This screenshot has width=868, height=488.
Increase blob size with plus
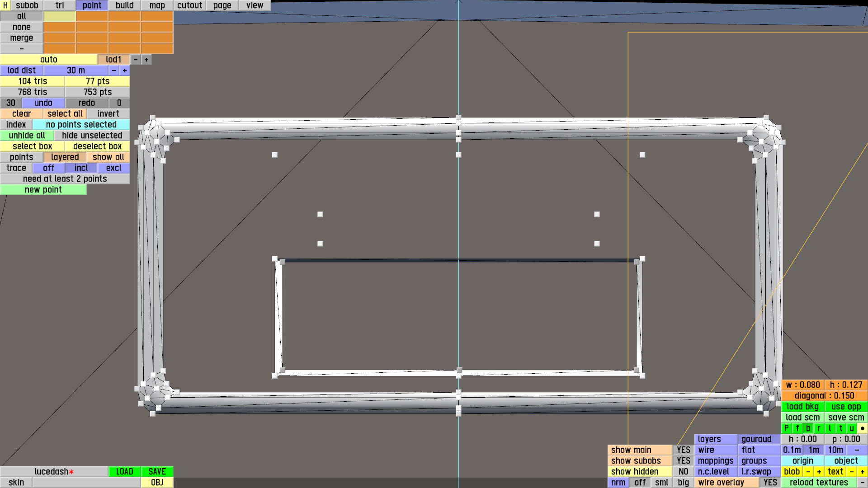pyautogui.click(x=819, y=471)
